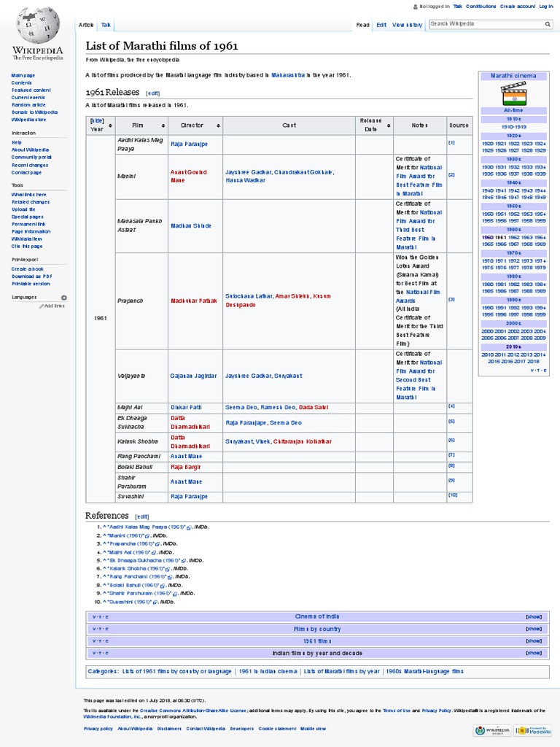The height and width of the screenshot is (747, 560).
Task: Click the Marathi cinema clapperboard image
Action: [513, 93]
